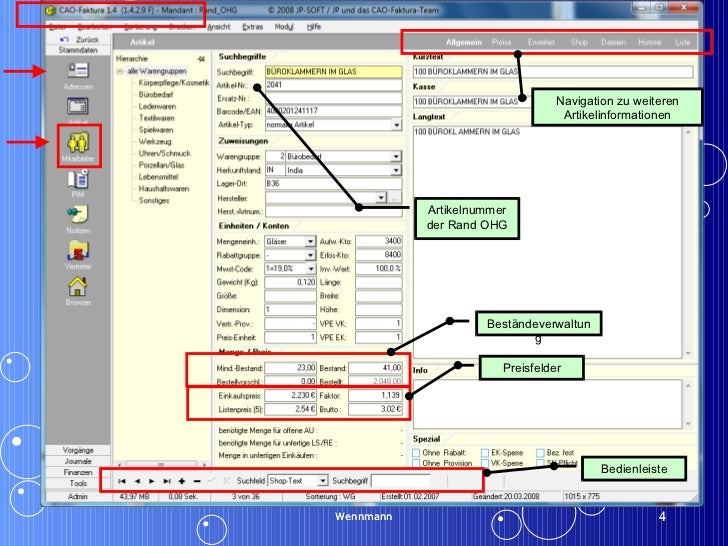728x546 pixels.
Task: Delete record with minus icon
Action: 197,481
